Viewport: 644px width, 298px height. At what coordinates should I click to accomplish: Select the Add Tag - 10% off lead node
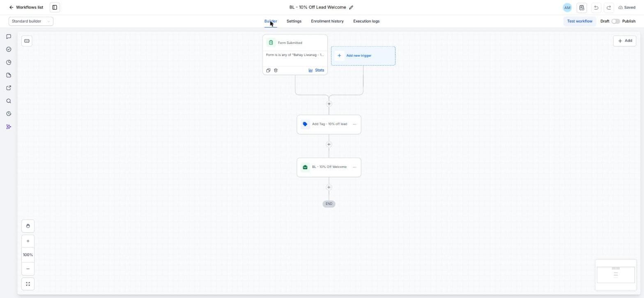(329, 124)
